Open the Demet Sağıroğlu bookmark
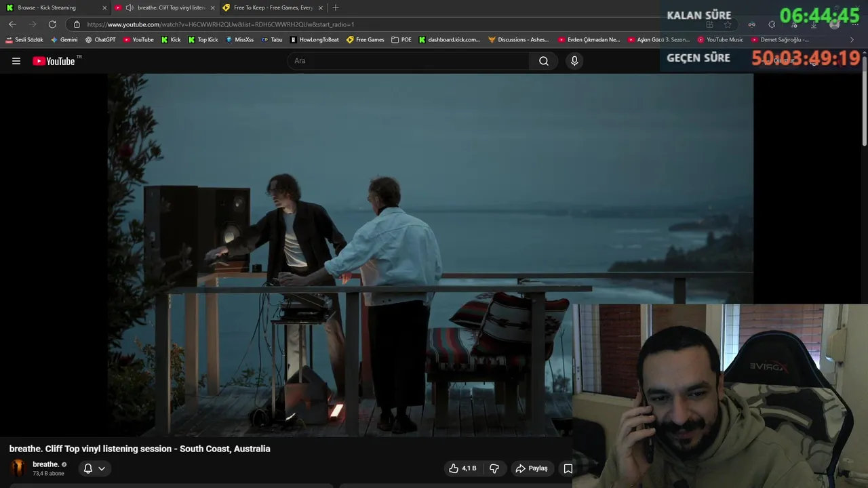Screen dimensions: 868x488 (780, 39)
